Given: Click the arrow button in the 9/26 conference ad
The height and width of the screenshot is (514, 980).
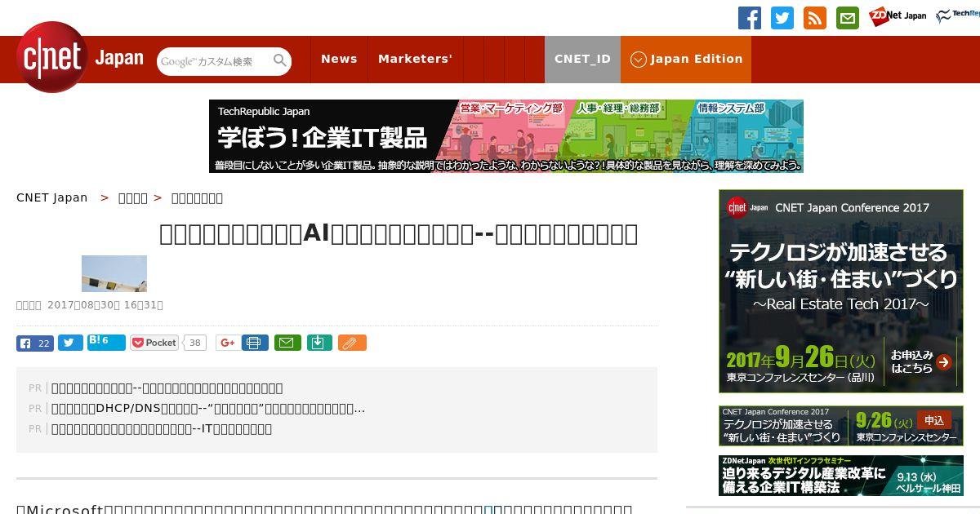Looking at the screenshot, I should [944, 361].
